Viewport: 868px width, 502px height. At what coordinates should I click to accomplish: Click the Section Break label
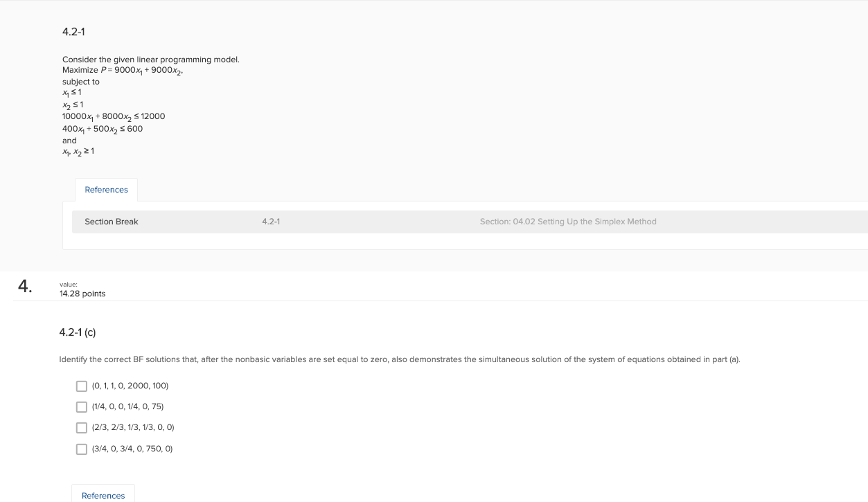pyautogui.click(x=112, y=222)
